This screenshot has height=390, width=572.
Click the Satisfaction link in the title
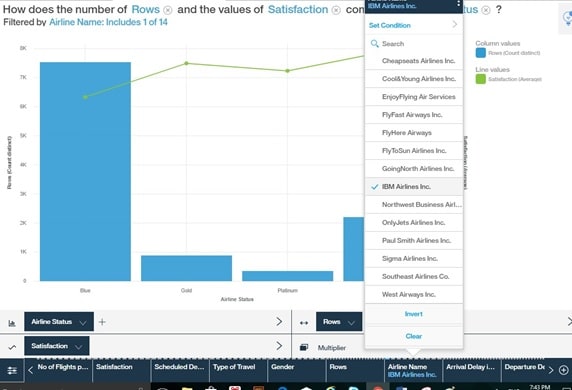[x=298, y=10]
